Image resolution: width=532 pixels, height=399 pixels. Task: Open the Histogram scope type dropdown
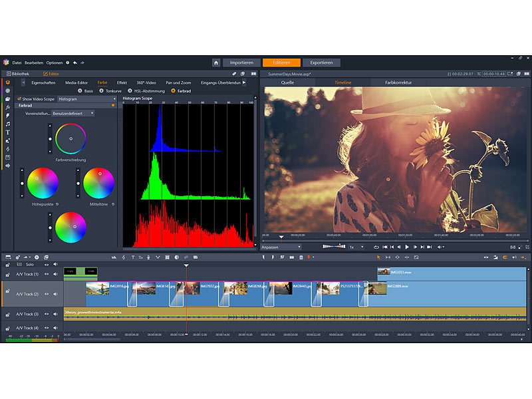coord(86,98)
